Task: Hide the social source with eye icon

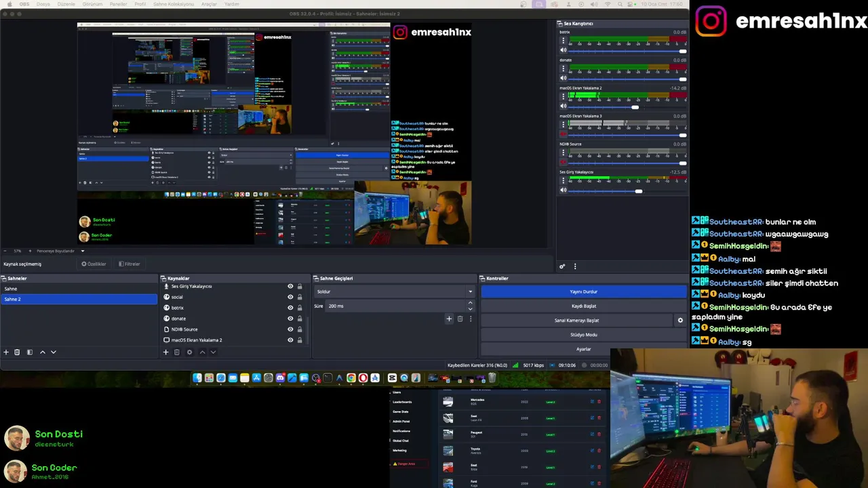Action: [x=290, y=297]
